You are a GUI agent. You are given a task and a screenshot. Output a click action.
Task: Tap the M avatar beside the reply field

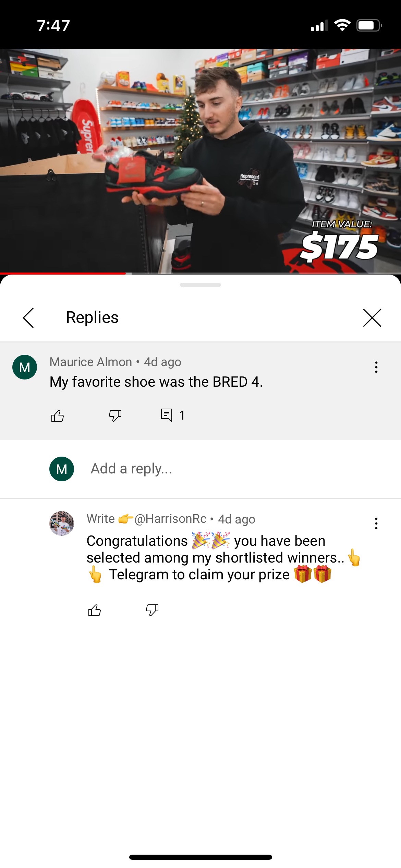pyautogui.click(x=62, y=469)
